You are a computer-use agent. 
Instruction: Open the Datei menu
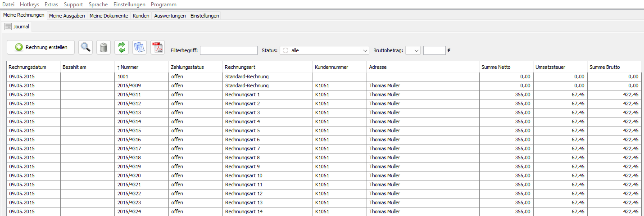click(x=9, y=4)
